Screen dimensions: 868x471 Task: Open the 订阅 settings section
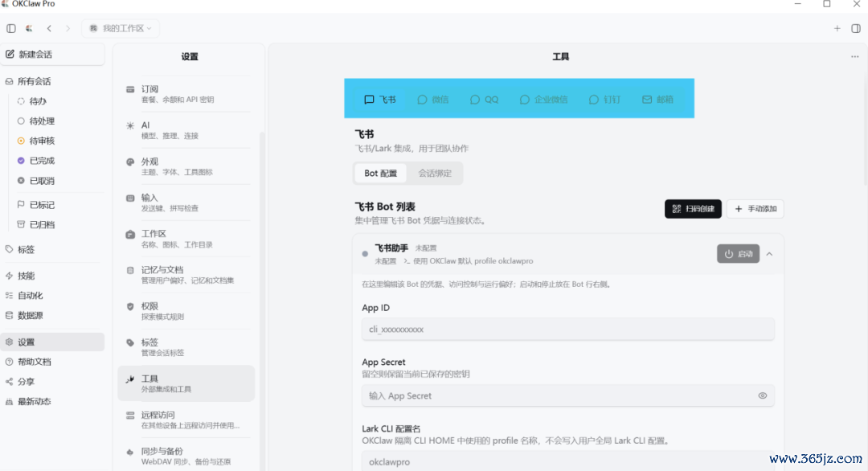click(x=186, y=94)
